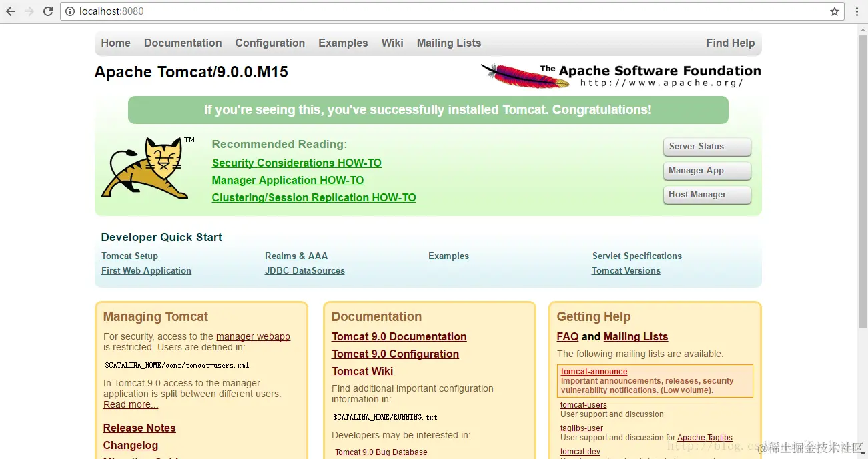Click the site info icon in address bar

70,11
